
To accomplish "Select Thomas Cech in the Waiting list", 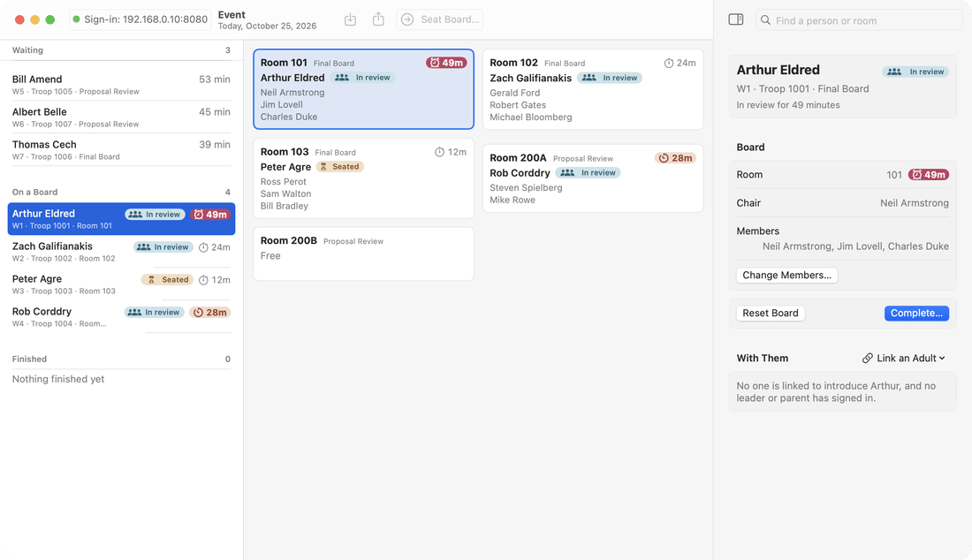I will (122, 150).
